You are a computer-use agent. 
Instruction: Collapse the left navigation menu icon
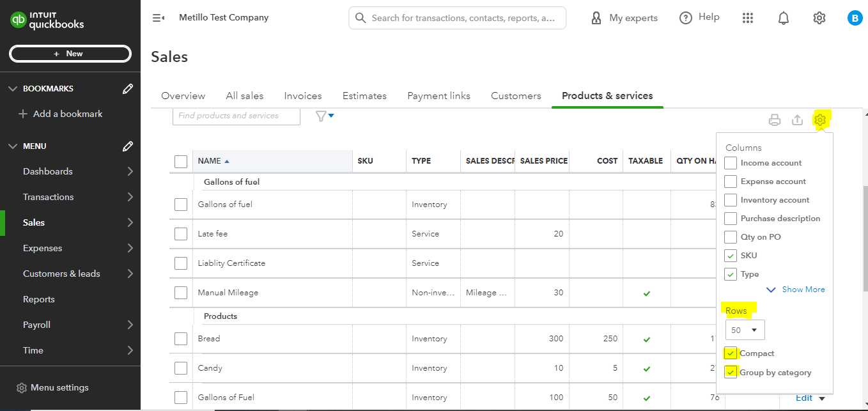159,18
